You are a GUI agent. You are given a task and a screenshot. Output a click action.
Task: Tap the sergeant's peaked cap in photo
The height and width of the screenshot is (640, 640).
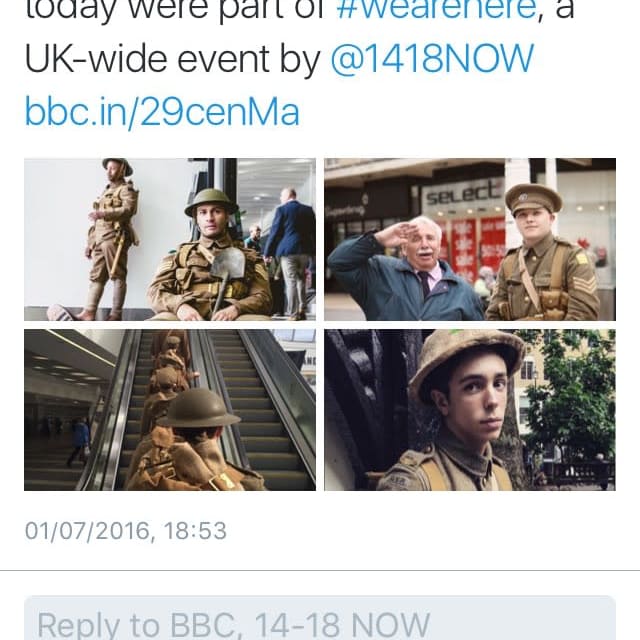[533, 199]
